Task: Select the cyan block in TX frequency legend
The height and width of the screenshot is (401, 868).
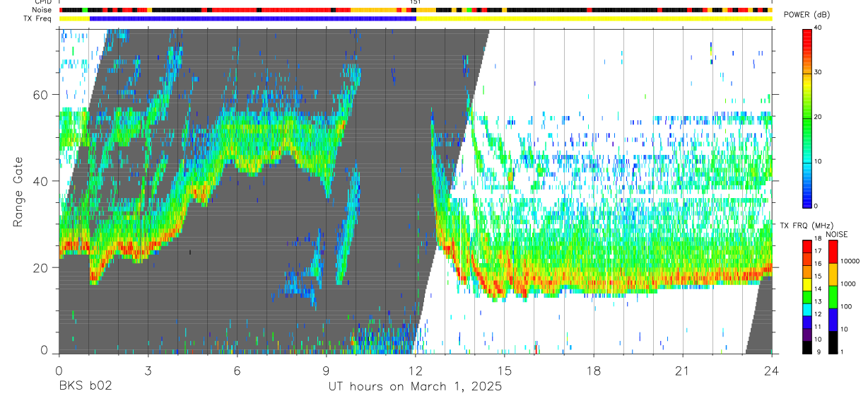Action: click(x=807, y=309)
